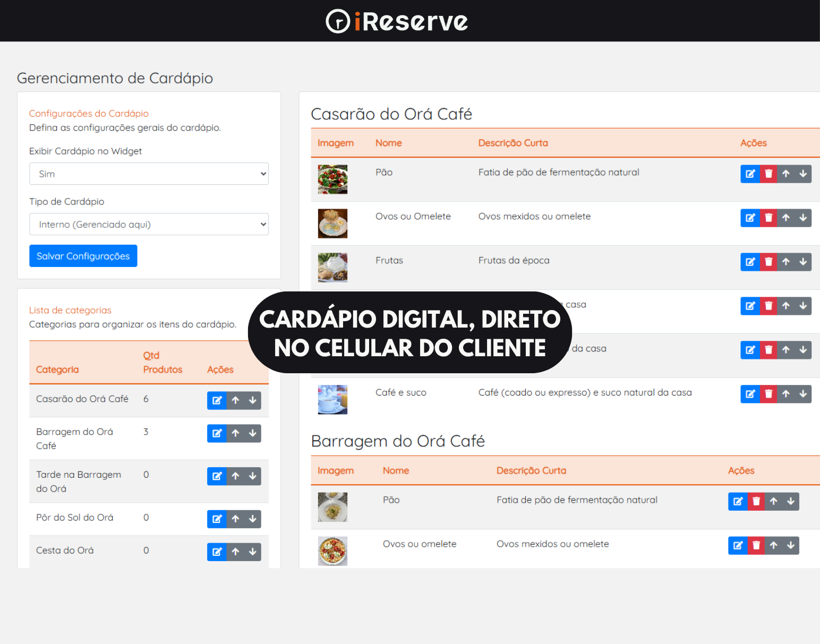Delete Ovos ou Omelete in Casarão table
The image size is (820, 644).
coord(768,218)
